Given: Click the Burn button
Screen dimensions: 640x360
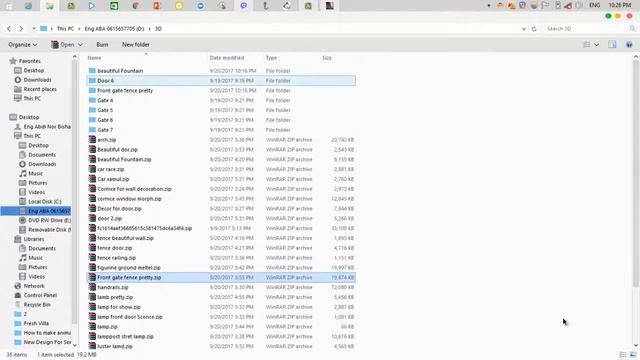Looking at the screenshot, I should coord(102,44).
